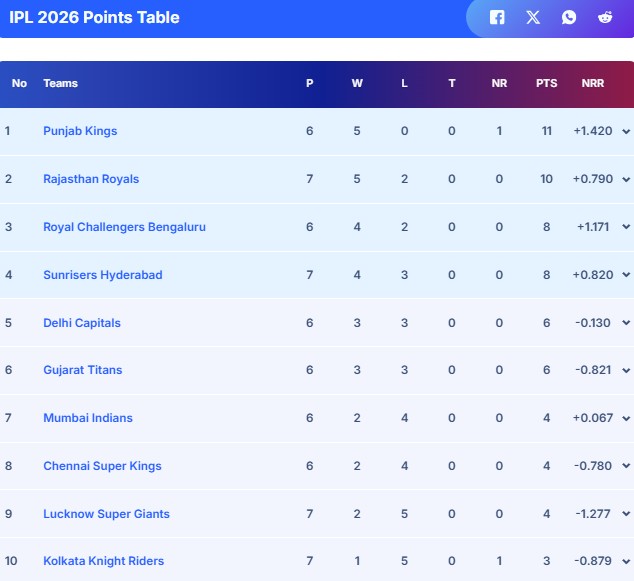Screen dimensions: 634x581
Task: Expand Chennai Super Kings row chevron
Action: (x=626, y=467)
